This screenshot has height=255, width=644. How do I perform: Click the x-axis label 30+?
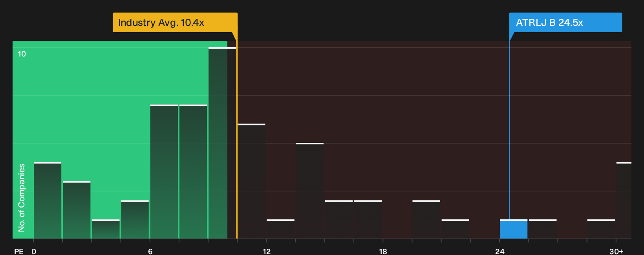point(617,251)
